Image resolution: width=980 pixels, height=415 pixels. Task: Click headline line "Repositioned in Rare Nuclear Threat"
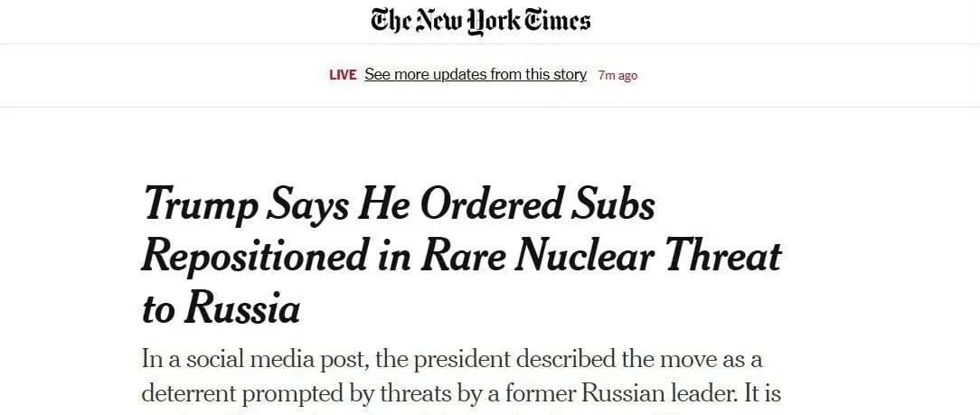[461, 257]
